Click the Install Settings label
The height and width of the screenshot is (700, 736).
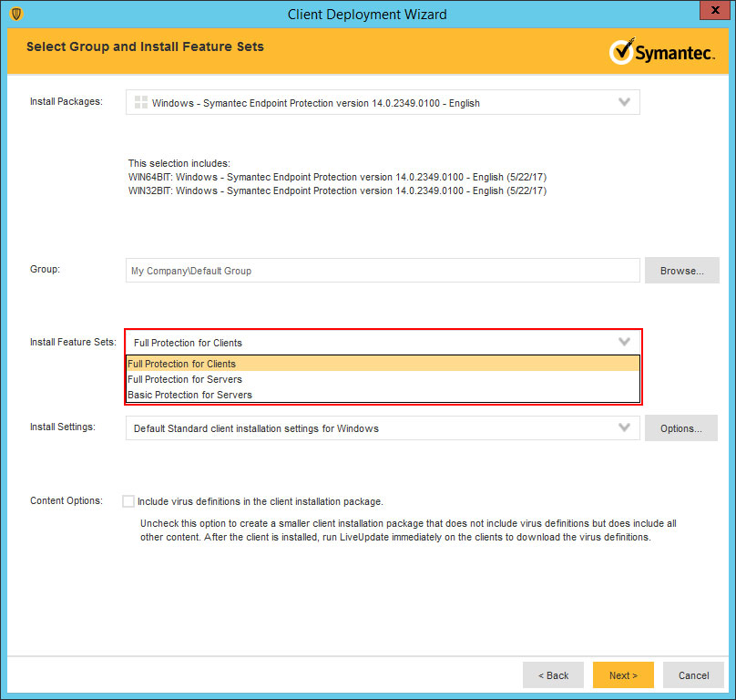(63, 427)
